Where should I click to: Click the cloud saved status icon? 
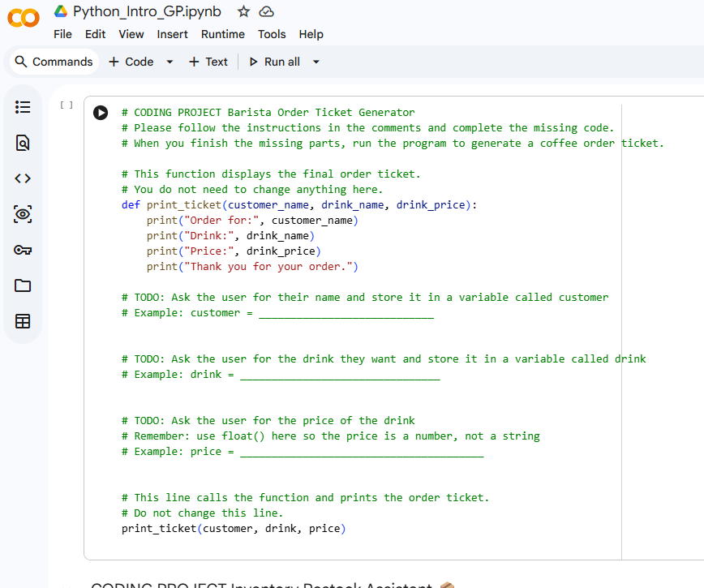(x=266, y=11)
